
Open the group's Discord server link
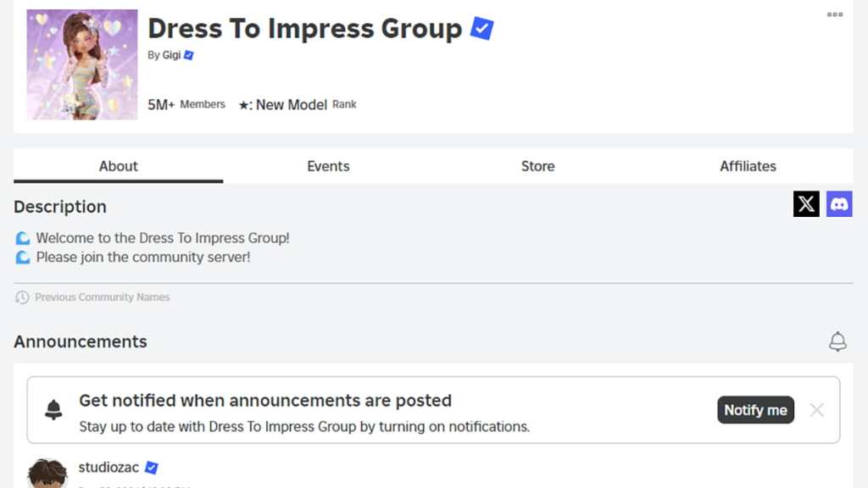839,203
